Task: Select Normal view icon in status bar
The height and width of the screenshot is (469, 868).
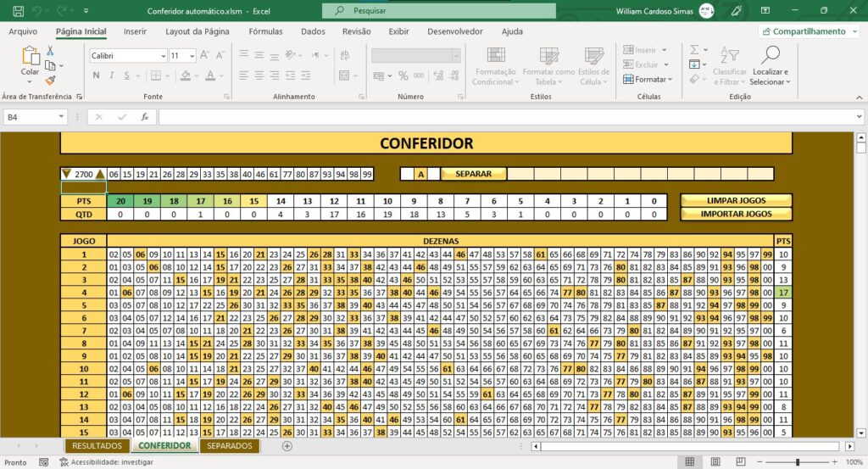Action: point(690,462)
